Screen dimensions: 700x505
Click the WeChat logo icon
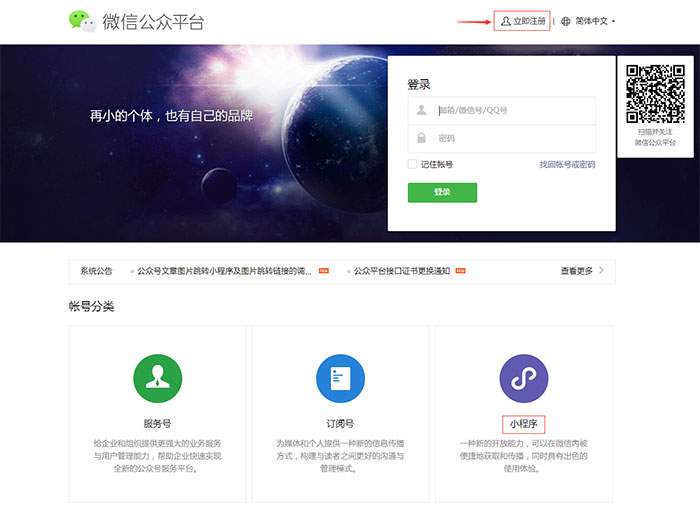[x=83, y=21]
